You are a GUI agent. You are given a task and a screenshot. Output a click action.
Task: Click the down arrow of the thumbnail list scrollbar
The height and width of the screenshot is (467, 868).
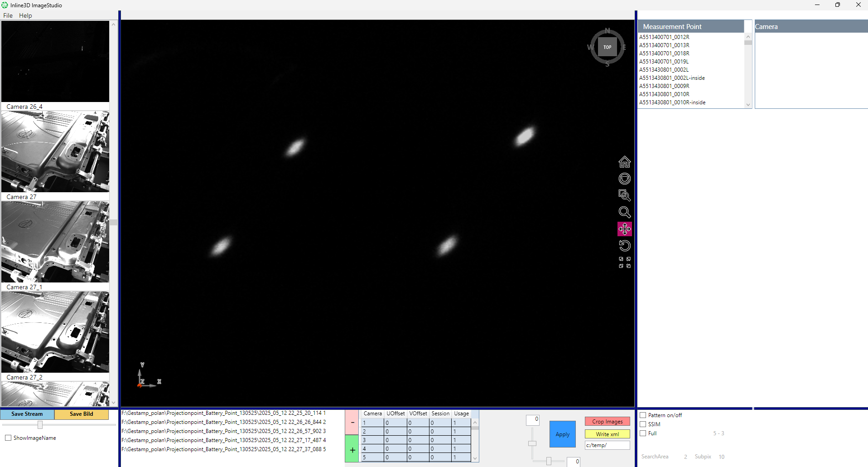[113, 403]
